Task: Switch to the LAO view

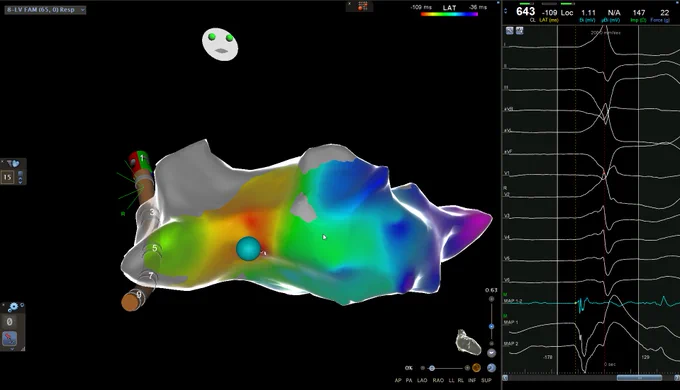Action: [422, 380]
